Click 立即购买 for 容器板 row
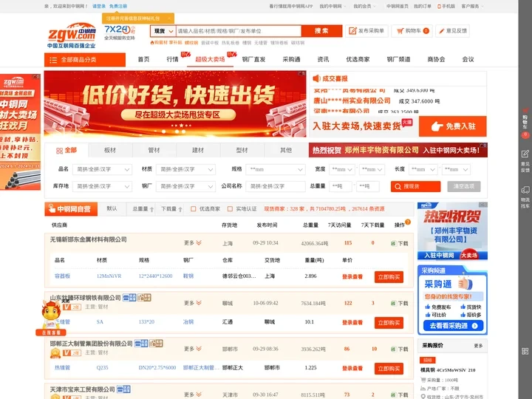The image size is (532, 399). (389, 277)
